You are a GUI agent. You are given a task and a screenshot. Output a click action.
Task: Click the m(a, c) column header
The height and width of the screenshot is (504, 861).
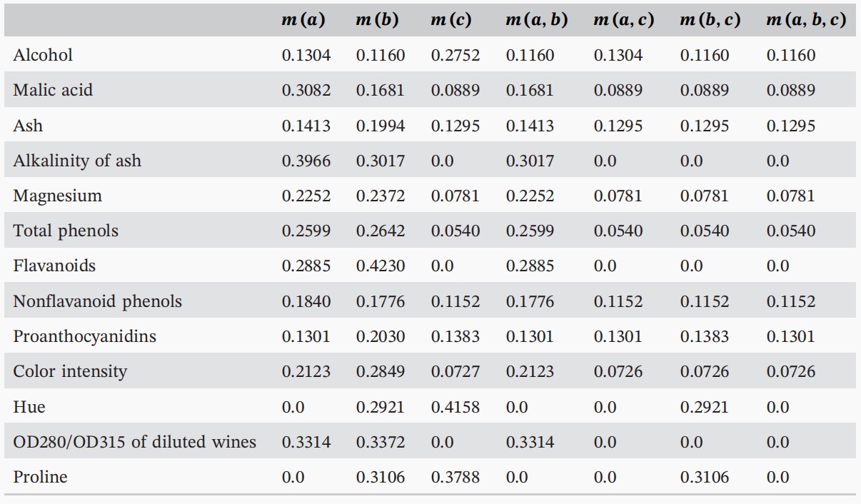[623, 20]
